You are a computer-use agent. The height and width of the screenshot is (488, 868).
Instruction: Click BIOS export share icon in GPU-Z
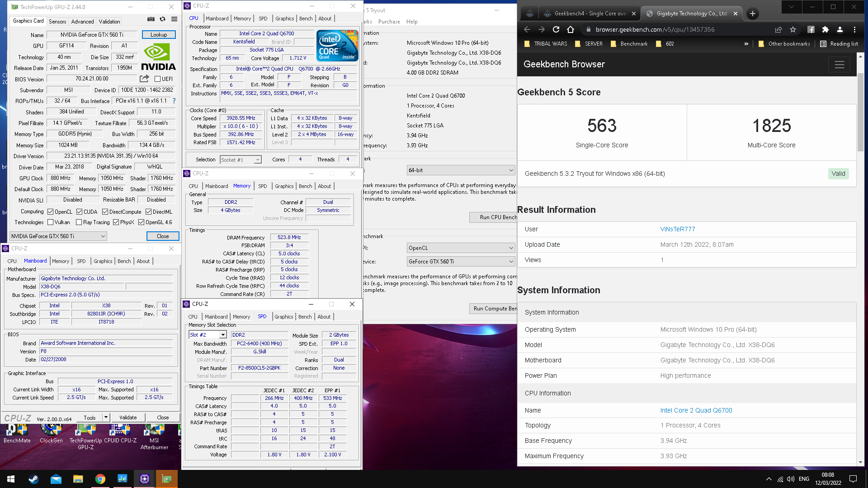point(144,79)
